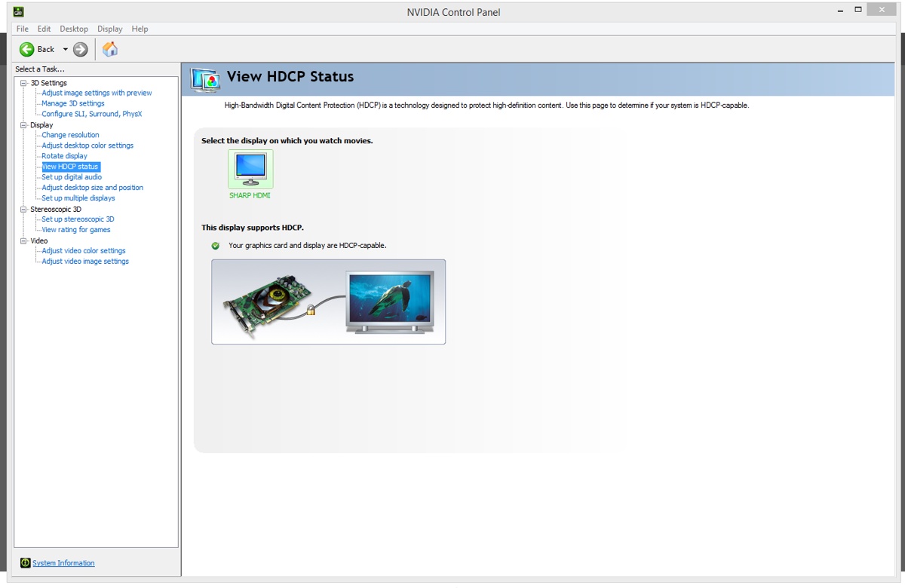The image size is (905, 588).
Task: Open the Edit menu
Action: (44, 29)
